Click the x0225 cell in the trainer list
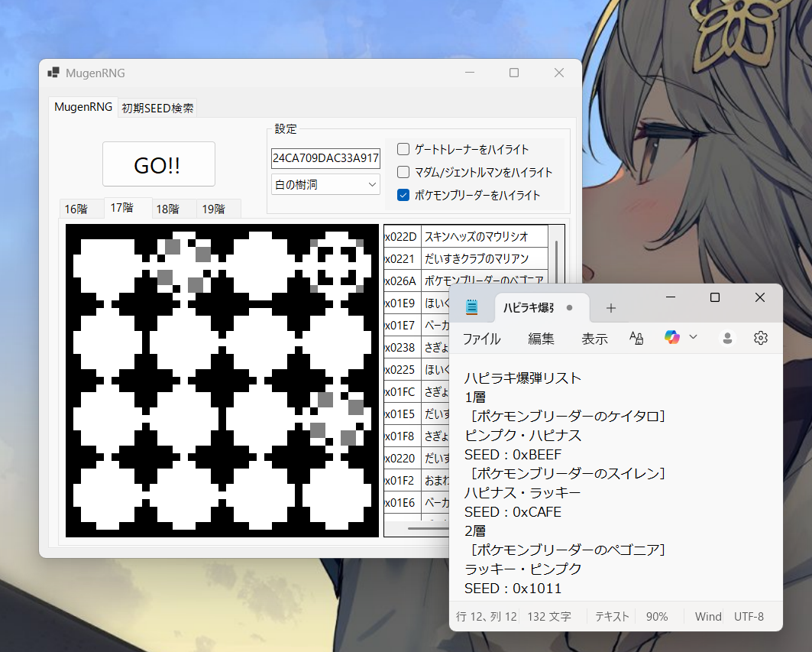 (403, 369)
